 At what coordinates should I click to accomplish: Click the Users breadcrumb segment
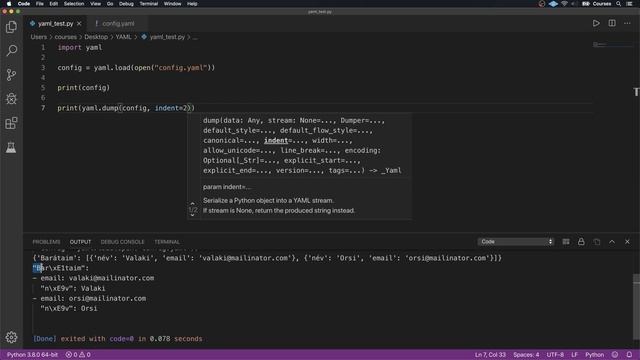[39, 37]
